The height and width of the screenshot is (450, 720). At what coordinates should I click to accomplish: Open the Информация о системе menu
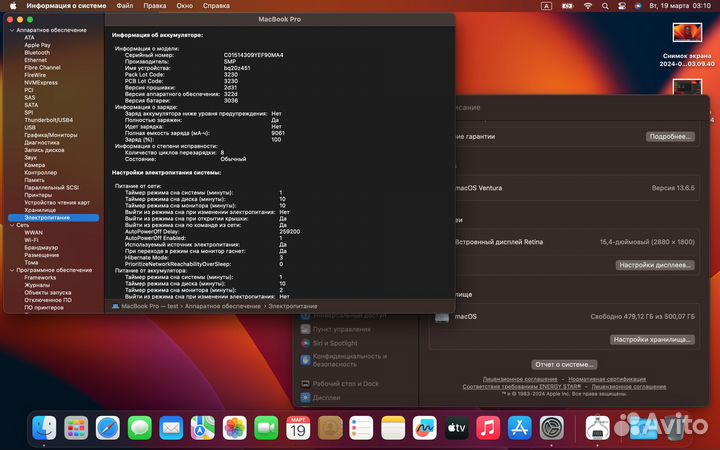[x=66, y=6]
